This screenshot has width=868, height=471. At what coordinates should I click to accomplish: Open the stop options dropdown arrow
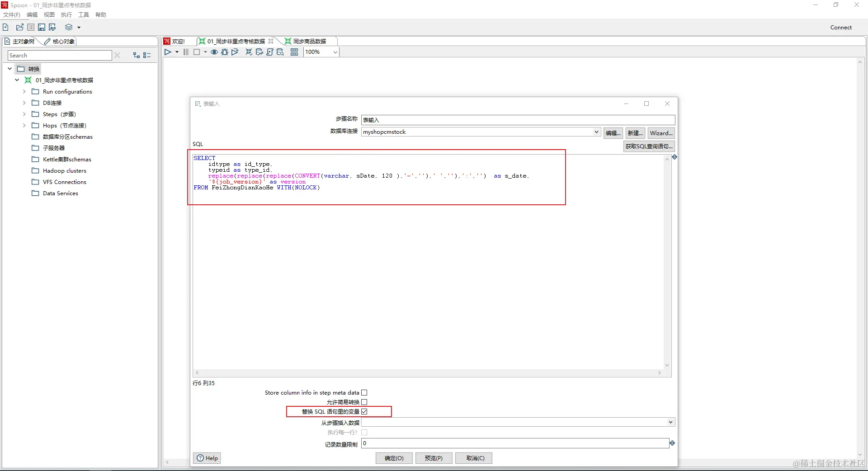click(205, 52)
